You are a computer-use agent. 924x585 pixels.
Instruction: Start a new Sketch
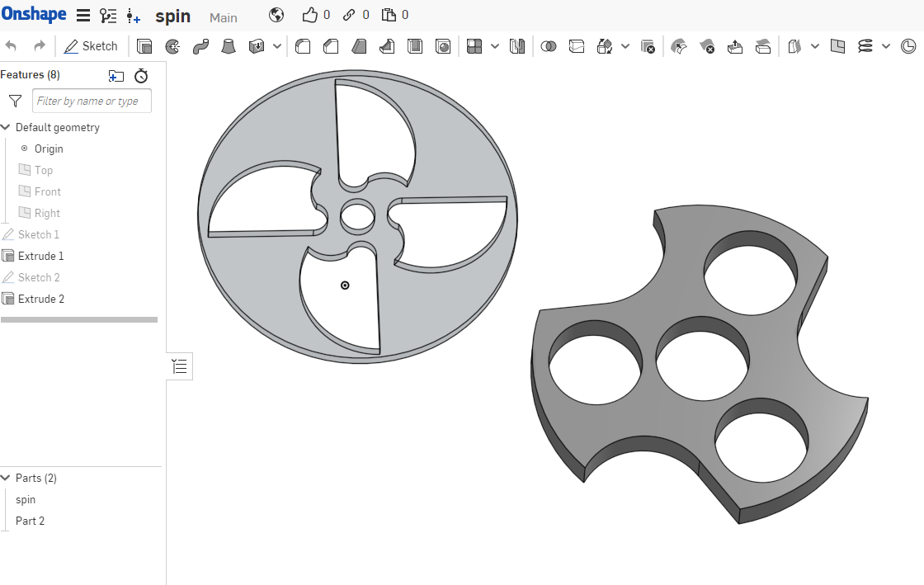(x=91, y=46)
